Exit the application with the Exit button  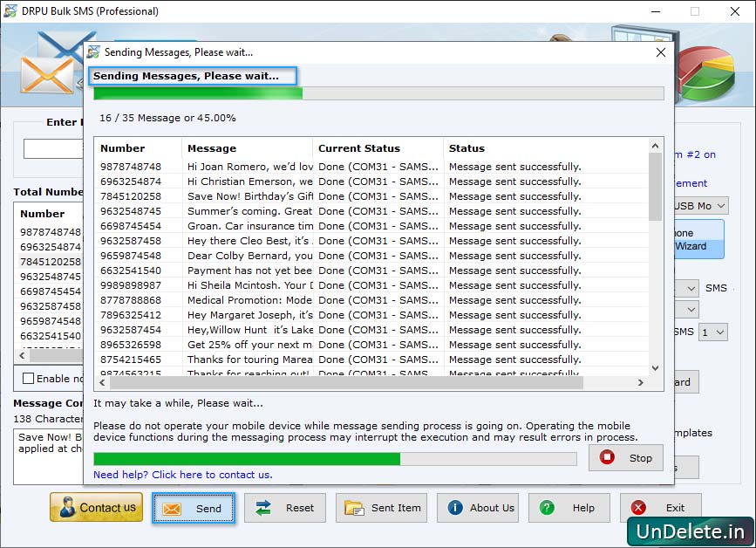coord(661,508)
